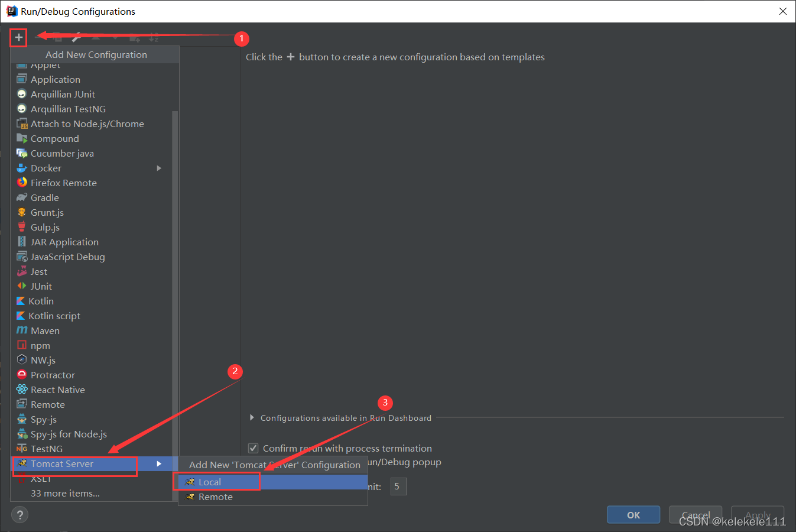Choose the Firefox Remote icon
The width and height of the screenshot is (796, 532).
click(22, 183)
